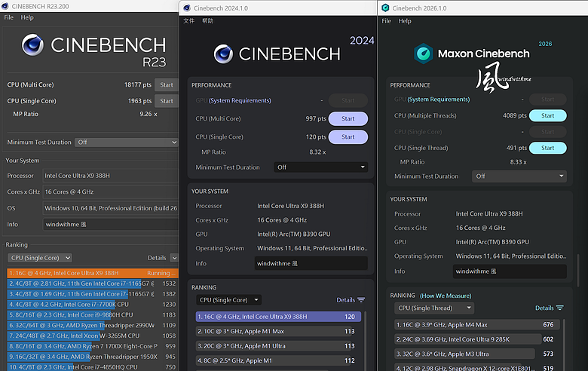588x371 pixels.
Task: Click the Cinebench 2026 title bar app icon
Action: (385, 8)
